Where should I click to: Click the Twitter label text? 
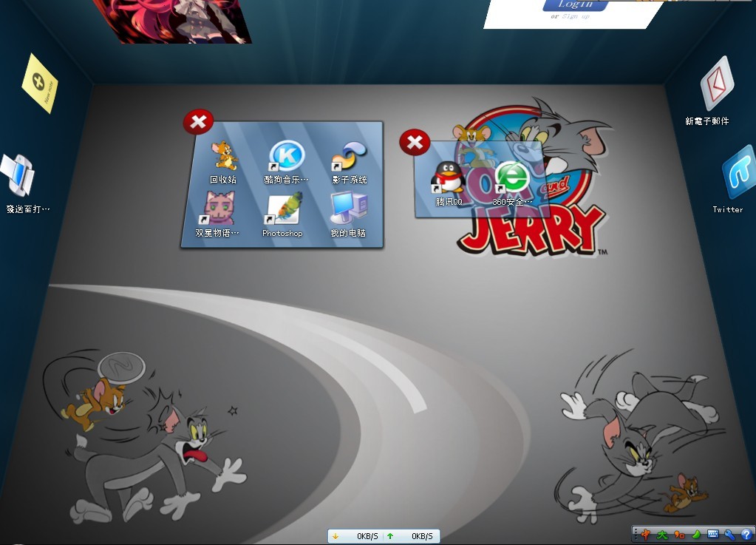(728, 209)
